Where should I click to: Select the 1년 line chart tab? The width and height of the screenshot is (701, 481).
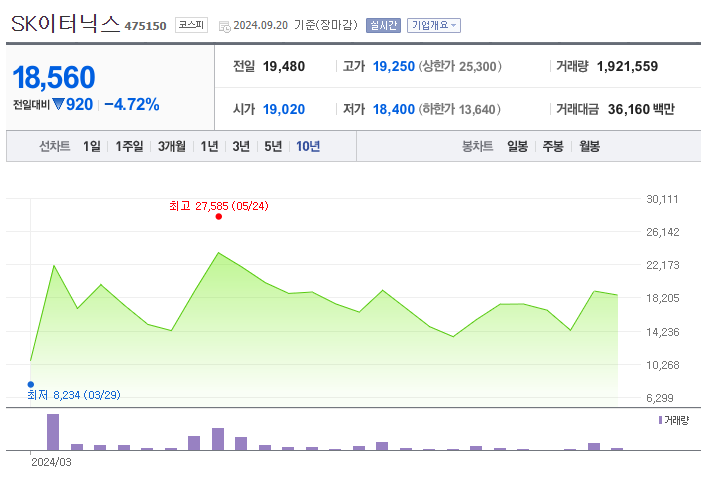(x=209, y=146)
